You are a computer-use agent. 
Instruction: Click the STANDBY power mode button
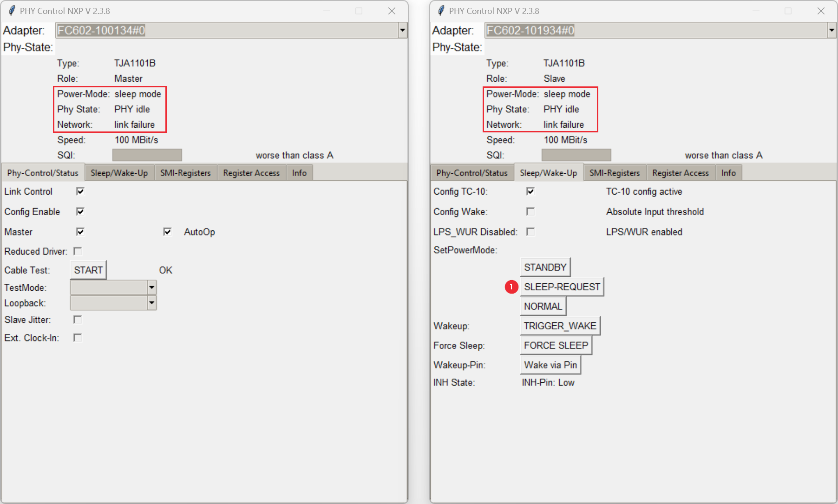545,267
